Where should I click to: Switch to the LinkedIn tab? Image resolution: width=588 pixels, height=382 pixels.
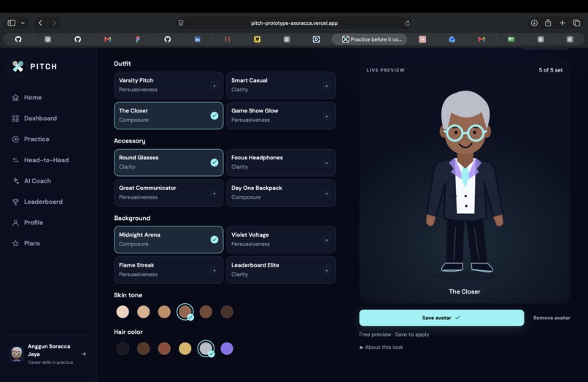[x=197, y=39]
